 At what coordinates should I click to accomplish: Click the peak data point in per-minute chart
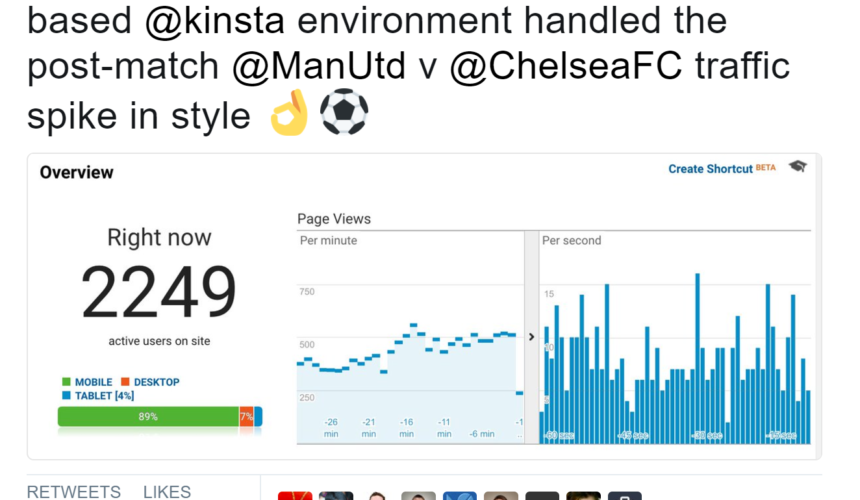pos(414,325)
